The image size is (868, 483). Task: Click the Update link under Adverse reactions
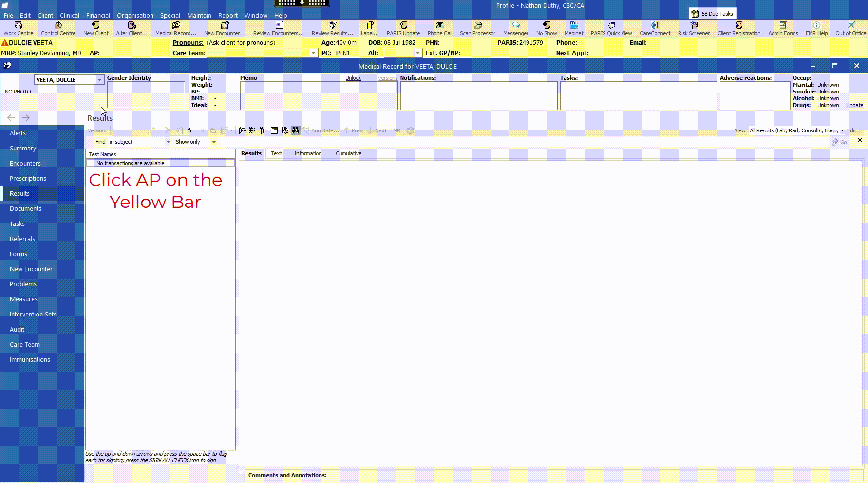pyautogui.click(x=854, y=105)
